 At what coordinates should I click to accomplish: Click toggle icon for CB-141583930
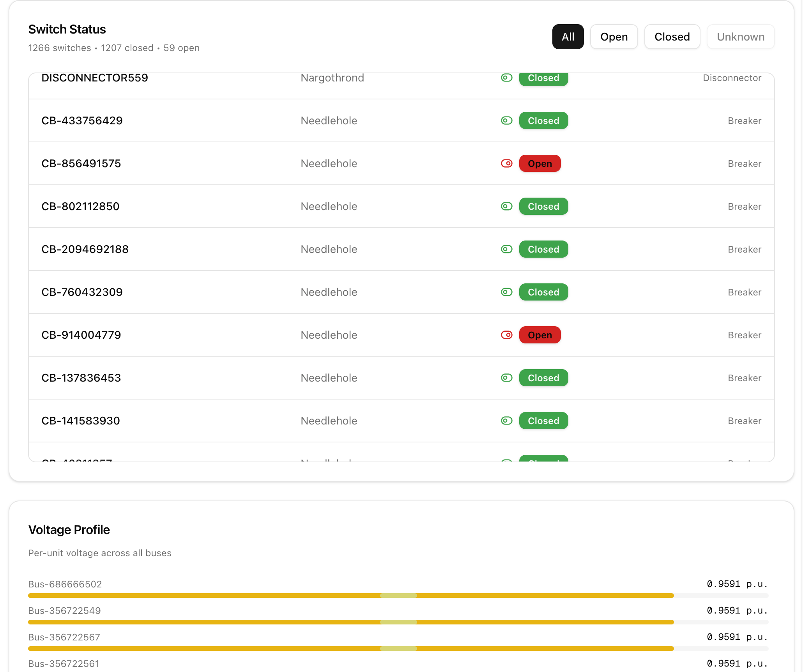[x=506, y=421]
